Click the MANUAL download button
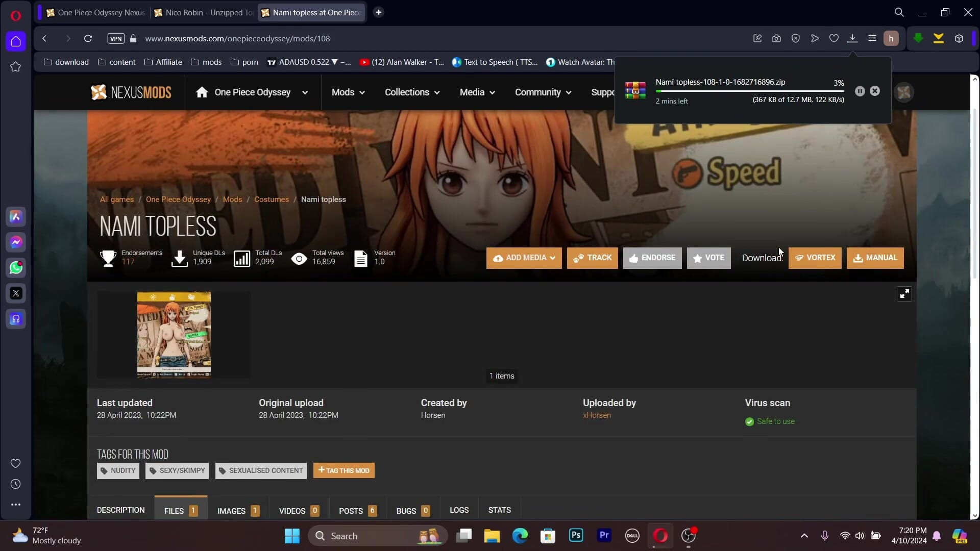The image size is (980, 551). [x=875, y=258]
